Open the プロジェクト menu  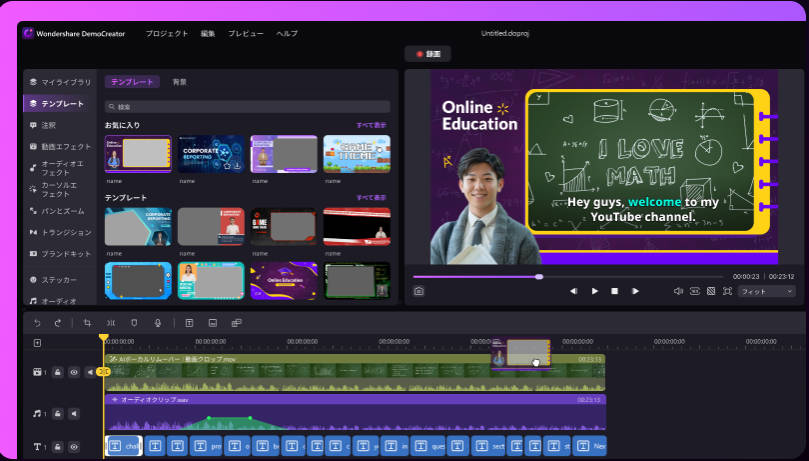point(167,34)
